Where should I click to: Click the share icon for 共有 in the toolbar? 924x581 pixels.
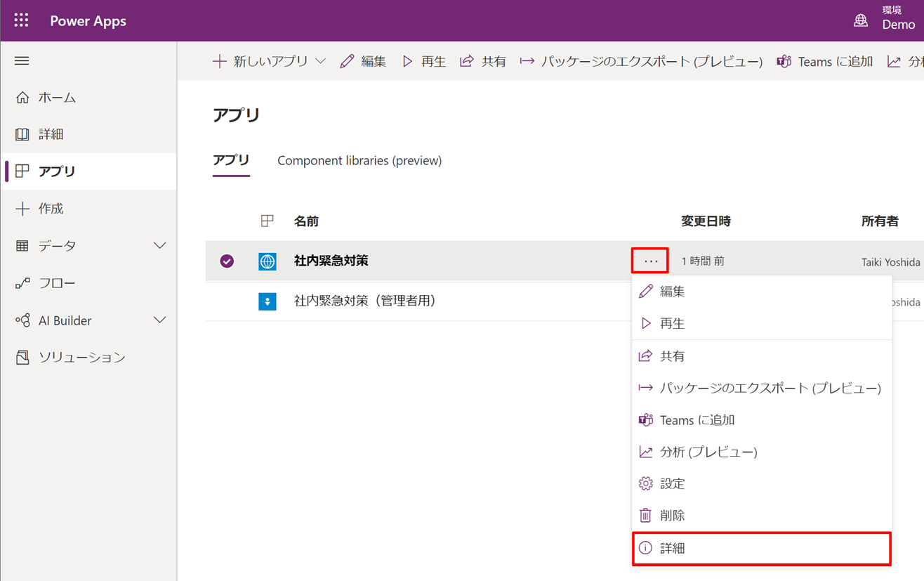(467, 62)
